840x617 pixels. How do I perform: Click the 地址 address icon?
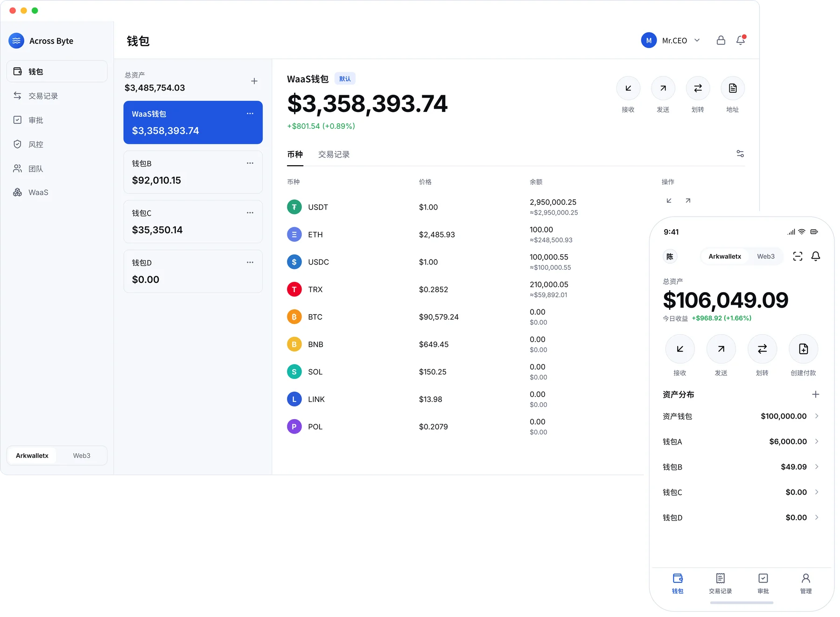[733, 88]
